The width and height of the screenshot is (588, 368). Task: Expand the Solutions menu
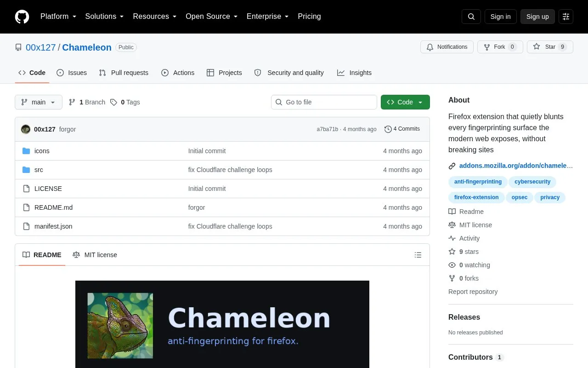click(105, 17)
